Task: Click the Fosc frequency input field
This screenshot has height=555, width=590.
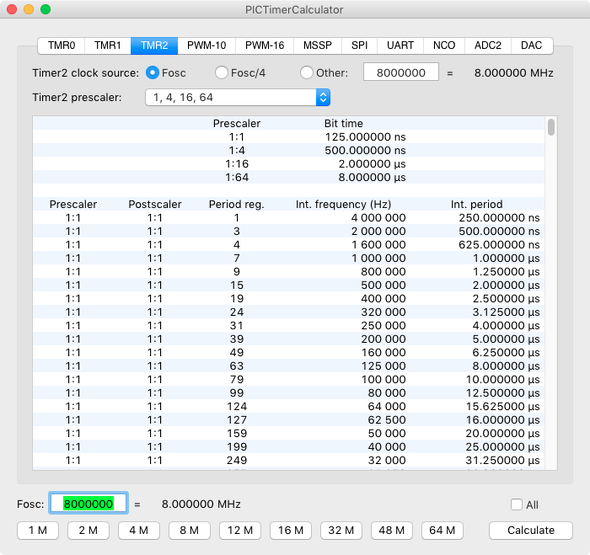Action: click(88, 503)
